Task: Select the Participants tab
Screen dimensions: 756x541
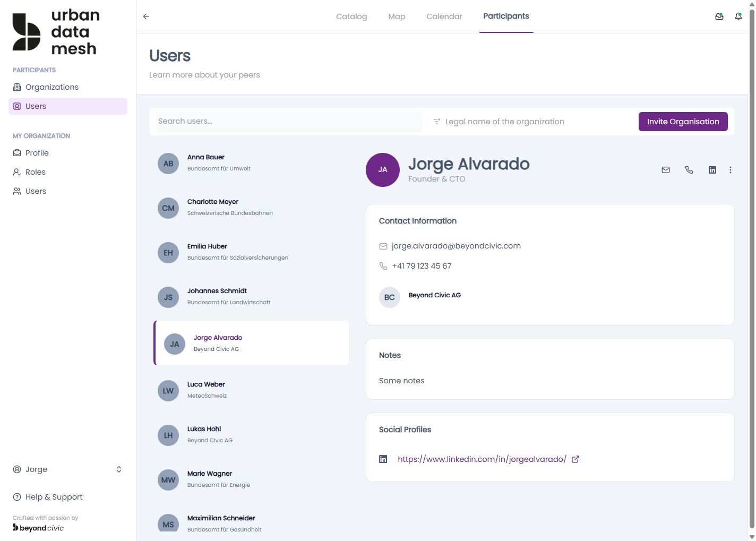Action: point(506,16)
